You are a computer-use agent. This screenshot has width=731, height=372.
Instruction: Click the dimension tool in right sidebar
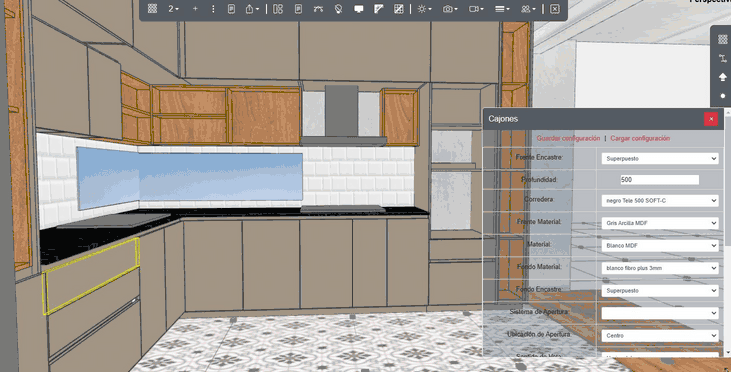(723, 58)
